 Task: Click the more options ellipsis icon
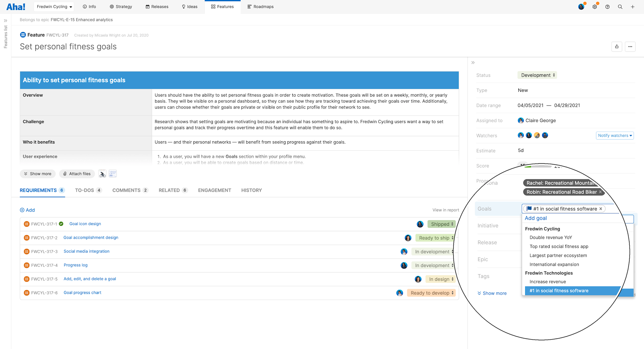coord(630,46)
